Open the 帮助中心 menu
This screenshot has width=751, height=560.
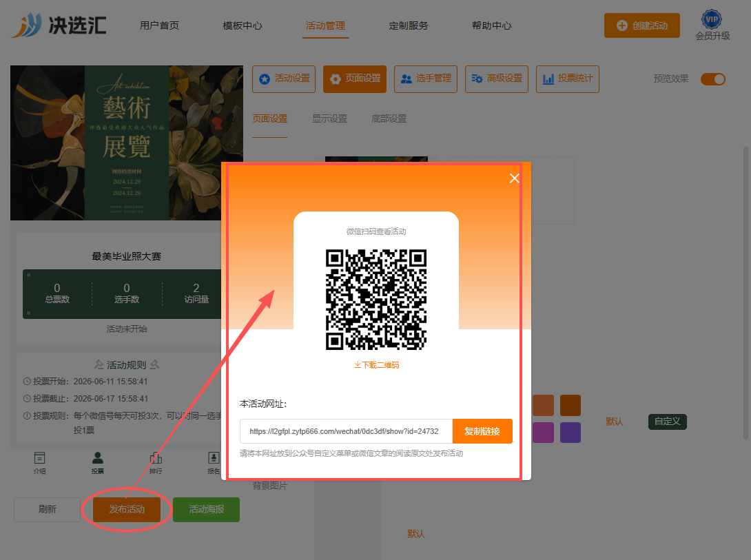[491, 26]
